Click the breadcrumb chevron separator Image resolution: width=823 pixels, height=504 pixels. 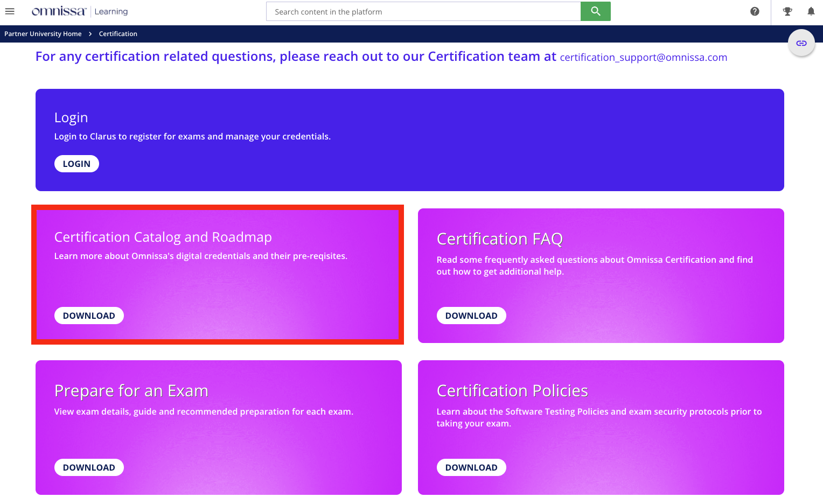click(90, 34)
